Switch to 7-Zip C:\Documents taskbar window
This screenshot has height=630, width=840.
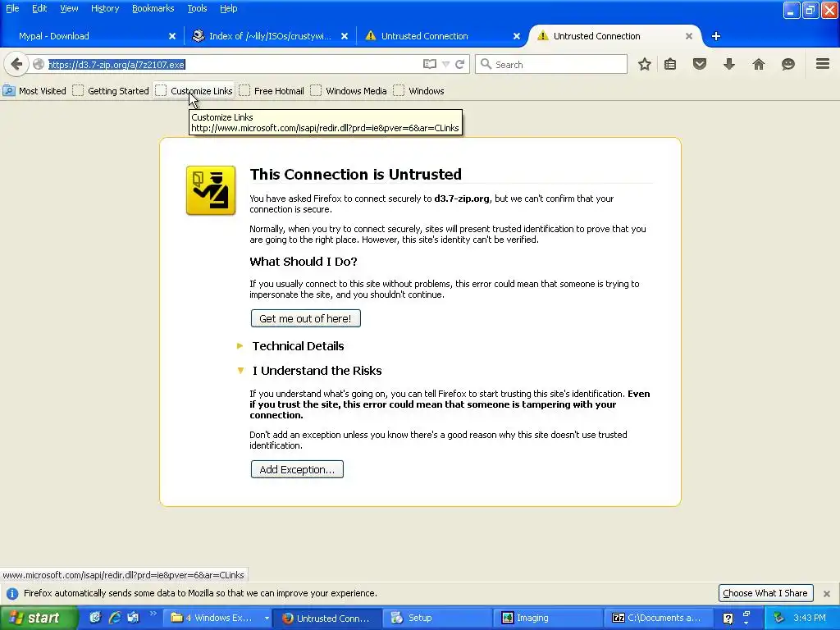pyautogui.click(x=659, y=618)
